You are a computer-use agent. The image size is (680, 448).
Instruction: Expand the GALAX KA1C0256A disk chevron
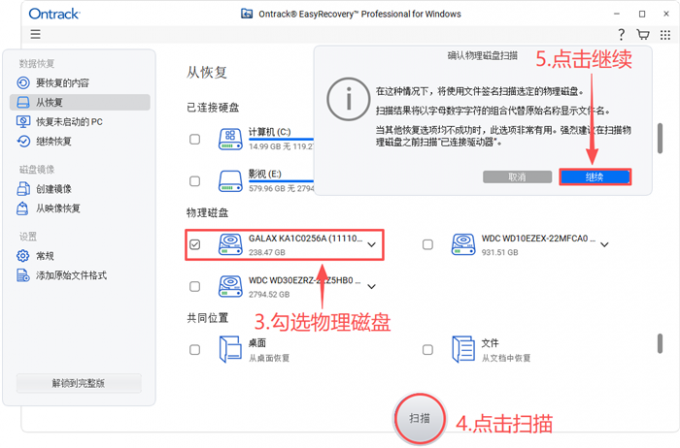tap(372, 245)
